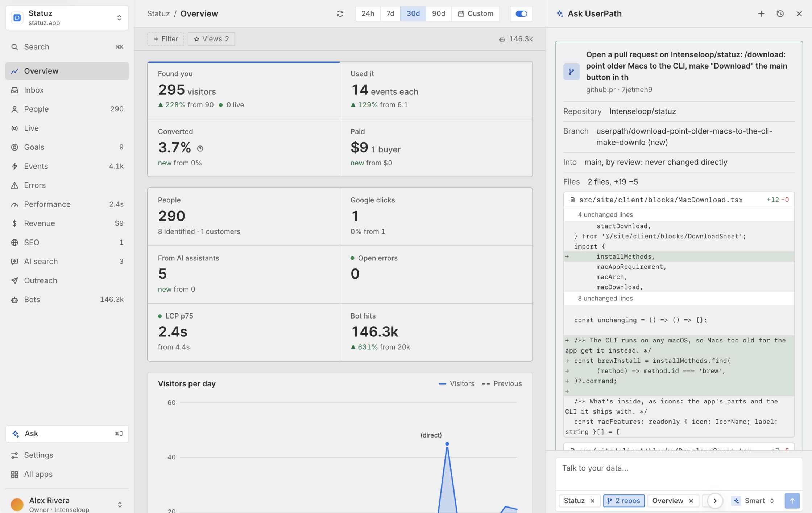Select the 7d time range

[390, 14]
